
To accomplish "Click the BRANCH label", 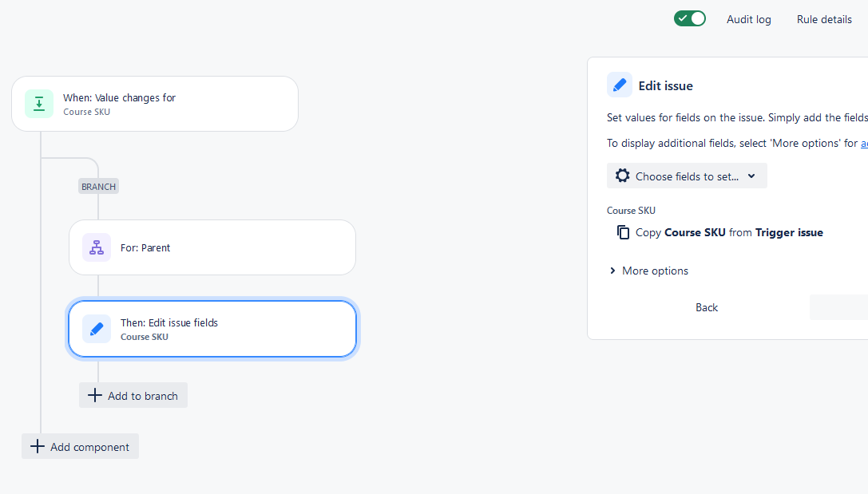I will tap(98, 187).
